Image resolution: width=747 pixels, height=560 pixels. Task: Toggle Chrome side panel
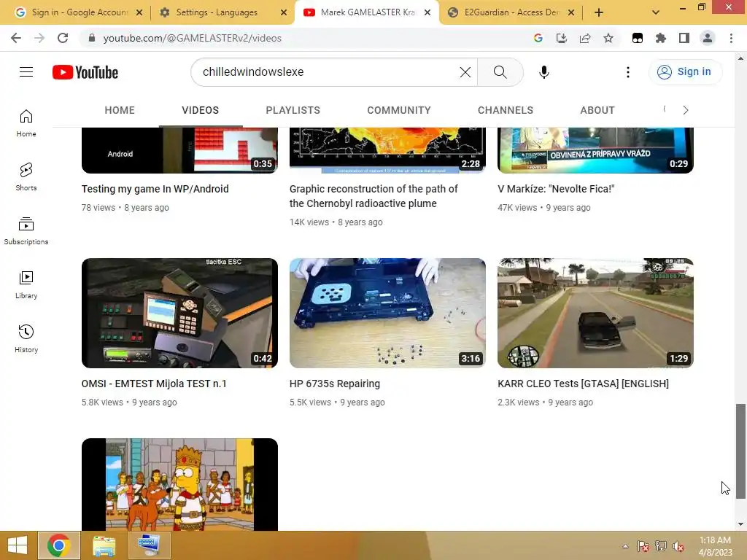coord(684,38)
